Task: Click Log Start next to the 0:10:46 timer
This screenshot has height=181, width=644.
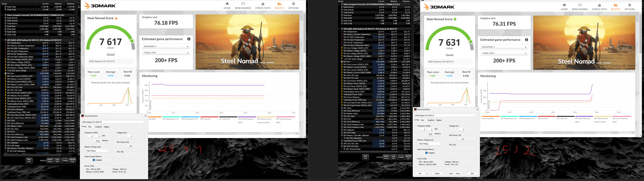Action: [x=393, y=157]
